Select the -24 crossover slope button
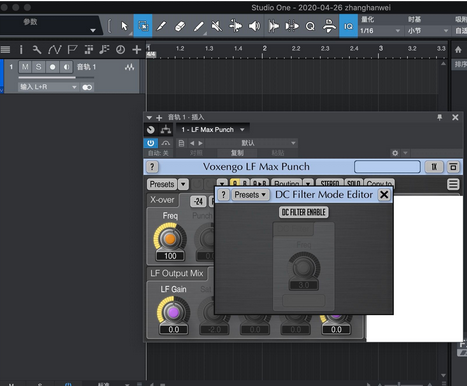 point(198,201)
